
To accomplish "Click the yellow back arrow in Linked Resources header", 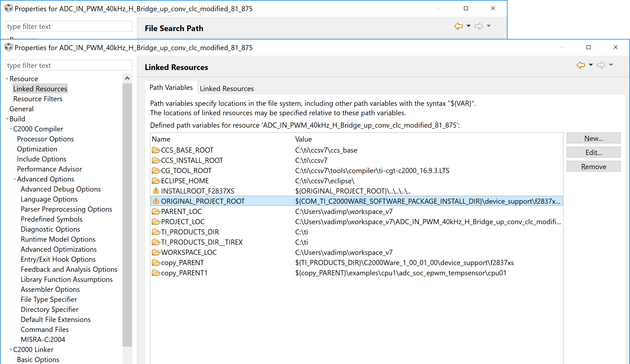I will click(x=581, y=65).
